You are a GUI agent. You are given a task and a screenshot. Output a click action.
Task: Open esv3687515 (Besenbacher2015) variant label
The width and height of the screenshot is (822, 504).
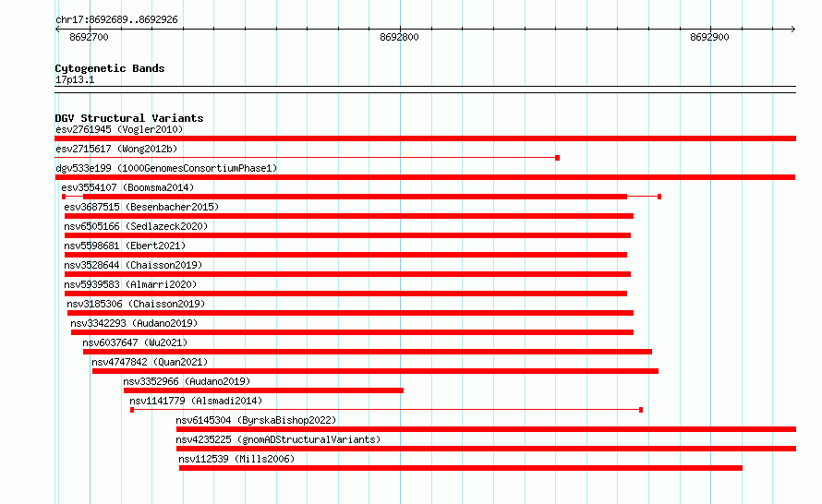[141, 207]
